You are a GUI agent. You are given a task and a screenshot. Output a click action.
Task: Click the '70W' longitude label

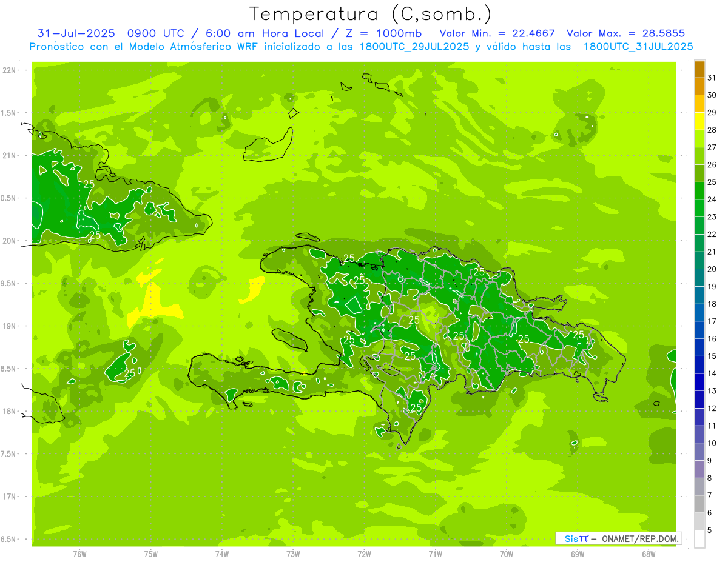[507, 554]
